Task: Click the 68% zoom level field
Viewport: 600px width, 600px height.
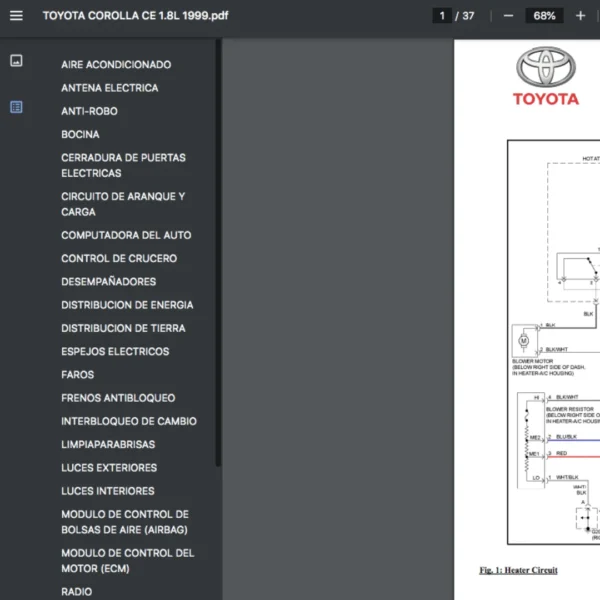Action: point(544,16)
